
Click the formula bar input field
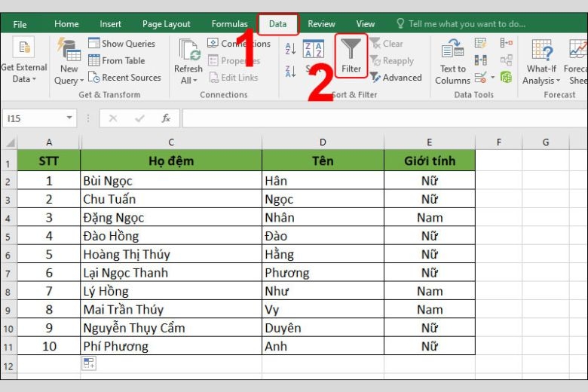coord(384,118)
